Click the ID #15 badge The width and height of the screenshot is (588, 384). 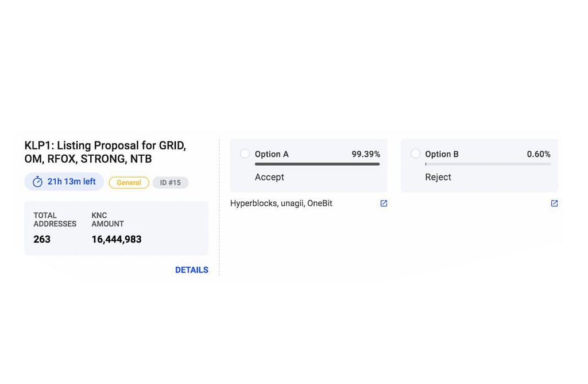pyautogui.click(x=170, y=182)
